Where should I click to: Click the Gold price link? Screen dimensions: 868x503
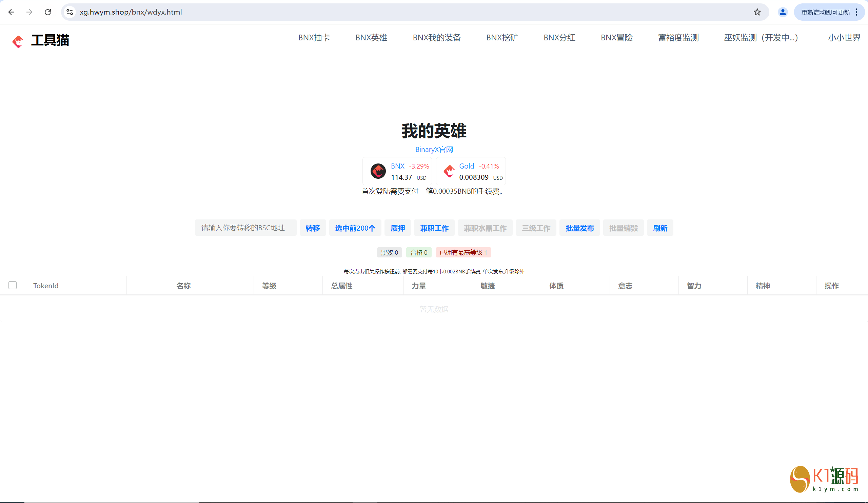pyautogui.click(x=466, y=166)
